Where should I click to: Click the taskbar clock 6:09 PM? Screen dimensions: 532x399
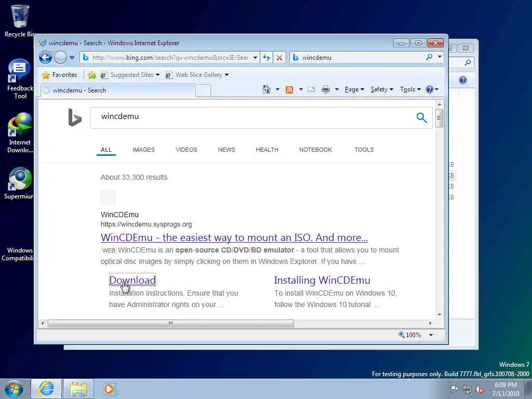(506, 385)
